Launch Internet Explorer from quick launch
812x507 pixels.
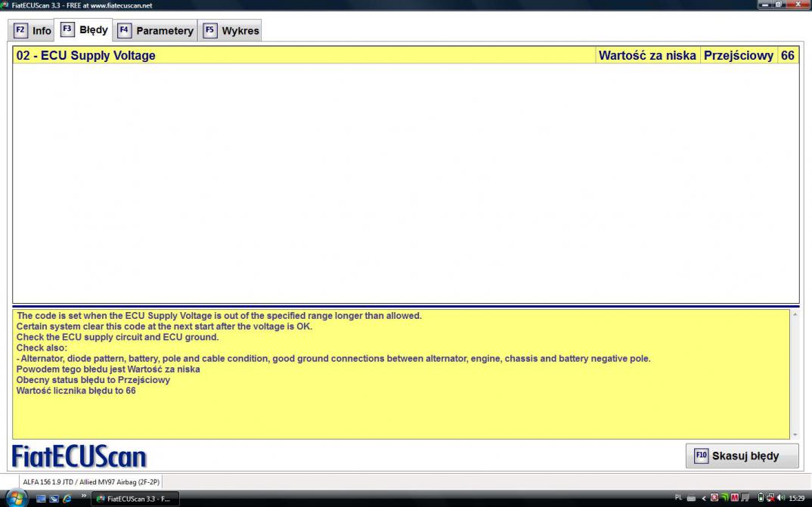coord(67,499)
